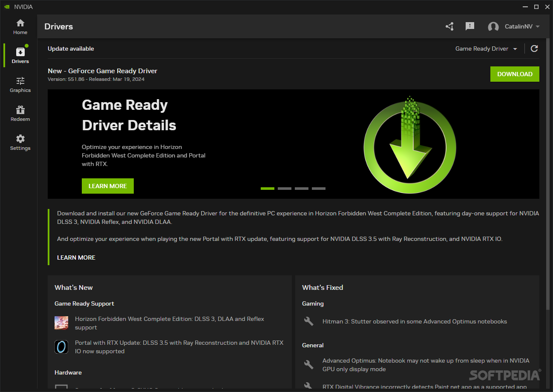
Task: Click the Hitman 3 stutter fix entry
Action: (x=414, y=321)
